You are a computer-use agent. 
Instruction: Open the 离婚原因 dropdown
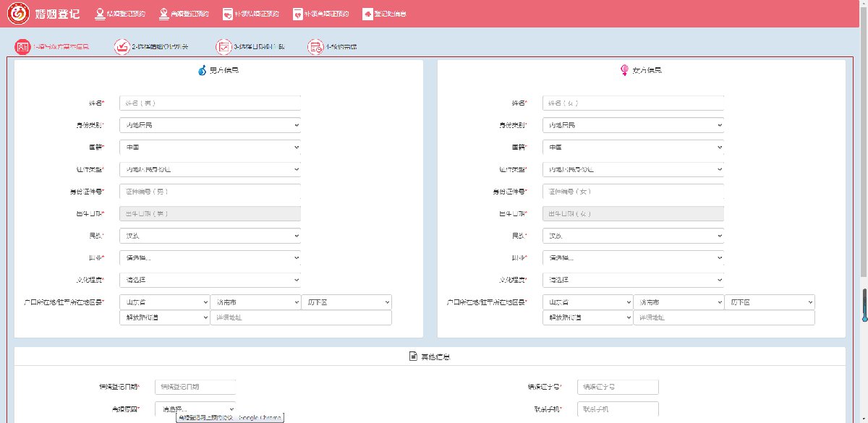[x=195, y=409]
